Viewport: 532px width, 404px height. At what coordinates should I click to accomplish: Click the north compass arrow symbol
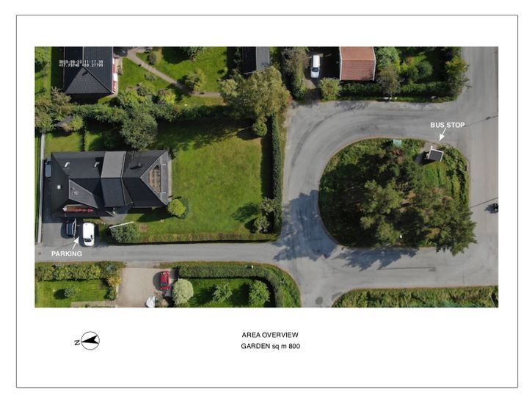[x=90, y=341]
